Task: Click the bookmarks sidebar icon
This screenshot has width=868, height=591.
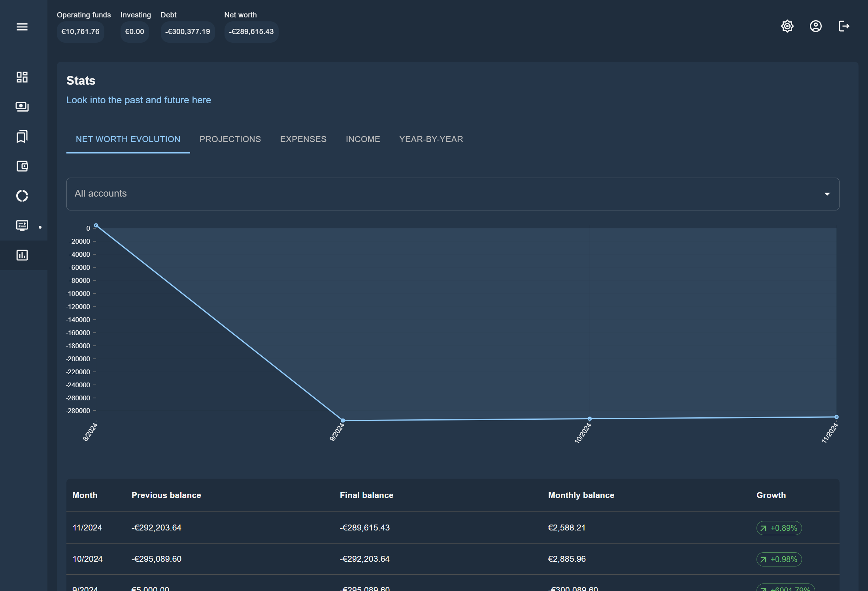Action: click(22, 136)
